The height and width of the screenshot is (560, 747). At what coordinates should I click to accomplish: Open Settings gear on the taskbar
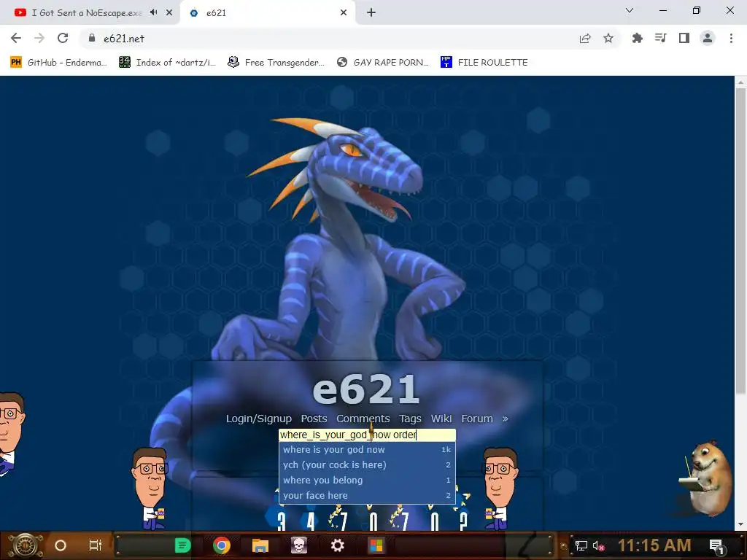point(338,545)
